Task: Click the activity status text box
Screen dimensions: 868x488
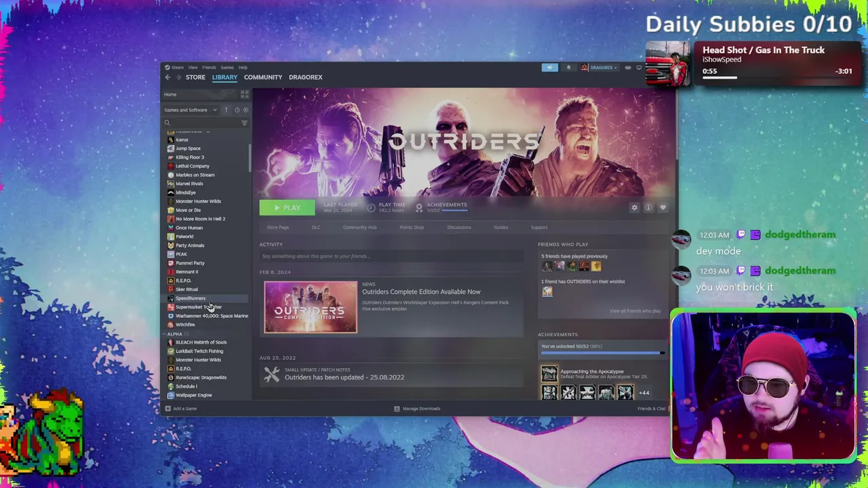Action: [391, 256]
